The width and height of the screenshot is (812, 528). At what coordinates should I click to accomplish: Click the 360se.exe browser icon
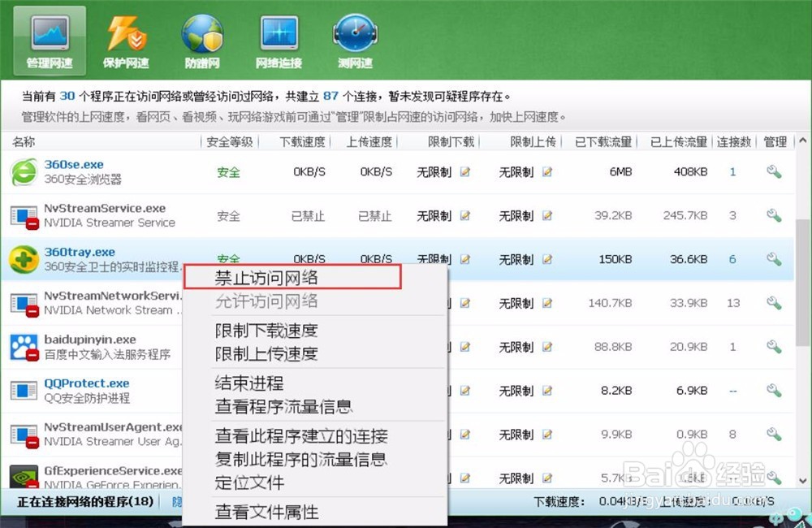click(24, 172)
